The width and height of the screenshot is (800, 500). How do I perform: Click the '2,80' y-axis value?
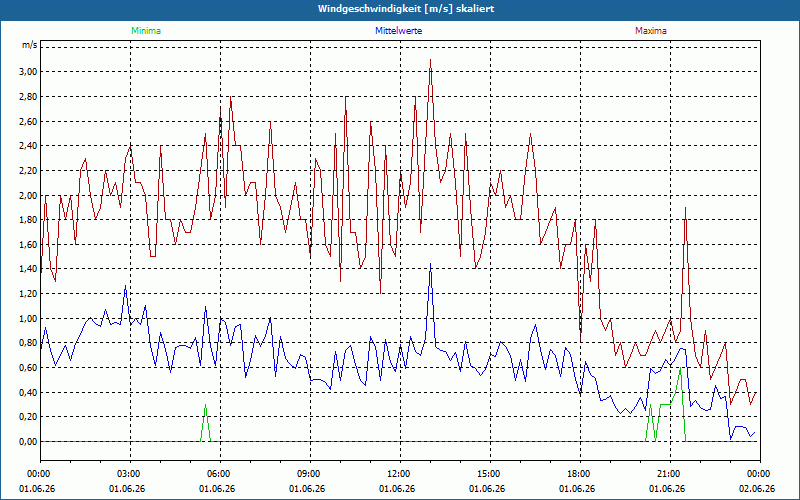click(28, 96)
